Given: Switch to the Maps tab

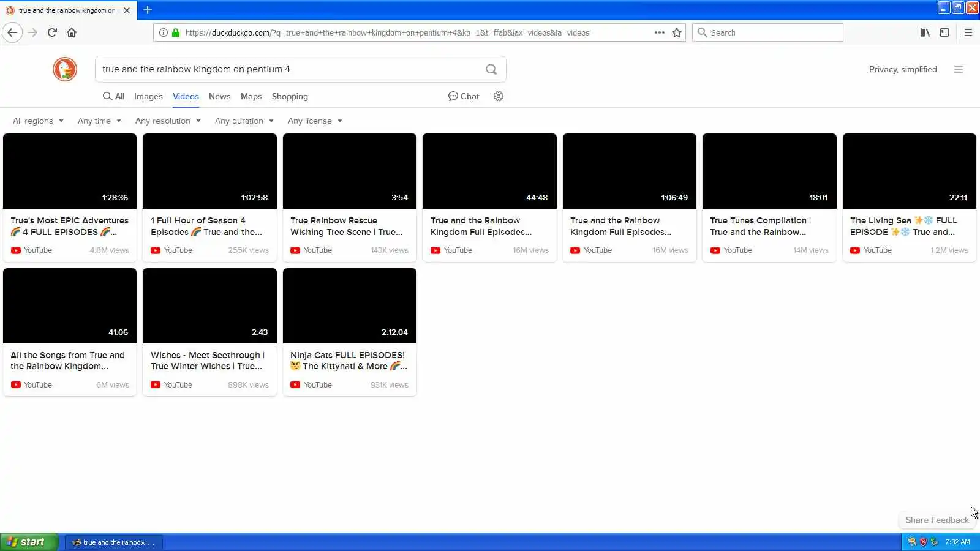Looking at the screenshot, I should coord(251,96).
